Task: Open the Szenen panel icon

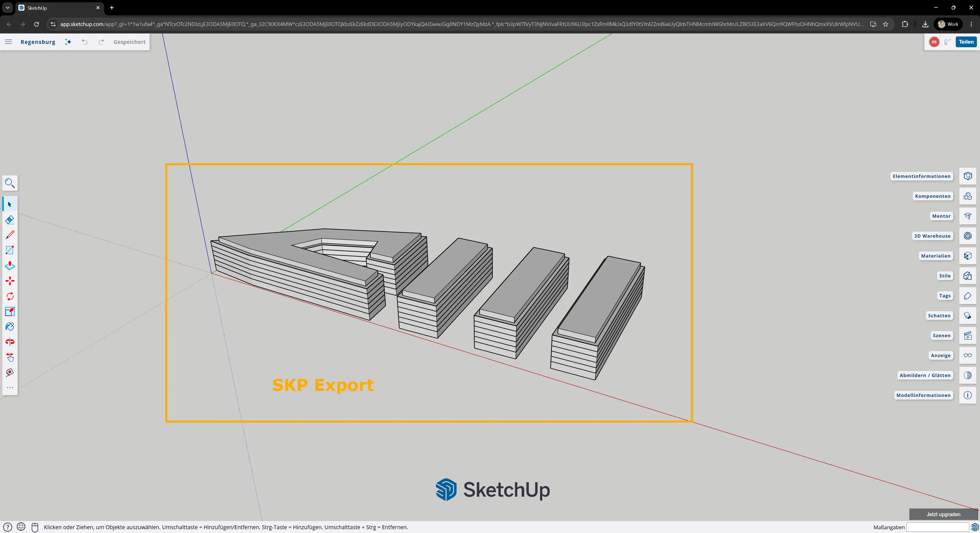Action: 968,336
